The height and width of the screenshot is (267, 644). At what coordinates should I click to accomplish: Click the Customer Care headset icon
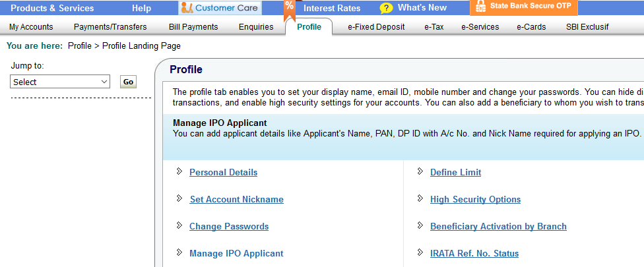click(187, 7)
